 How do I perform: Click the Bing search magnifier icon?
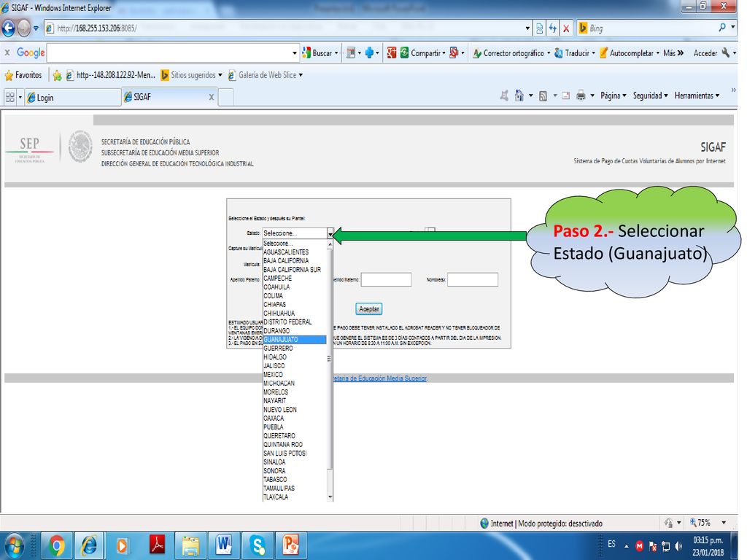722,28
